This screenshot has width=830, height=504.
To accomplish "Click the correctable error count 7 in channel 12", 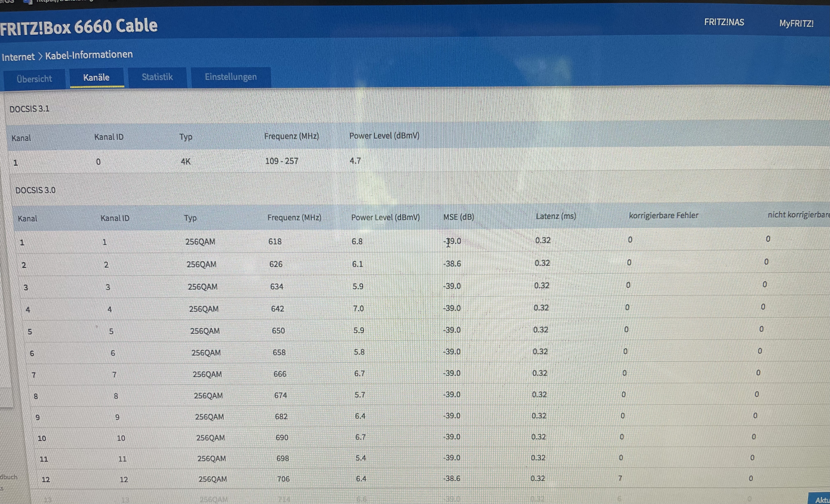I will coord(620,478).
